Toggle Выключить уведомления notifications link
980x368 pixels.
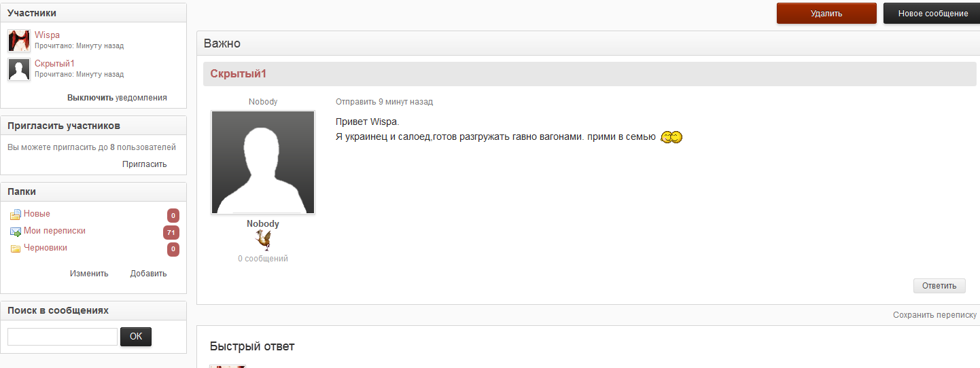pos(117,98)
